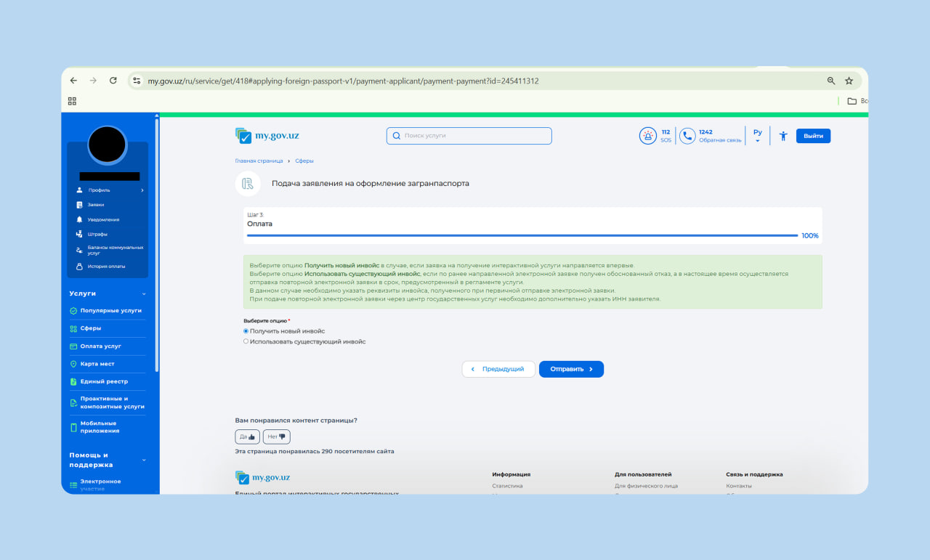Click the SOS 112 siren icon

tap(647, 136)
